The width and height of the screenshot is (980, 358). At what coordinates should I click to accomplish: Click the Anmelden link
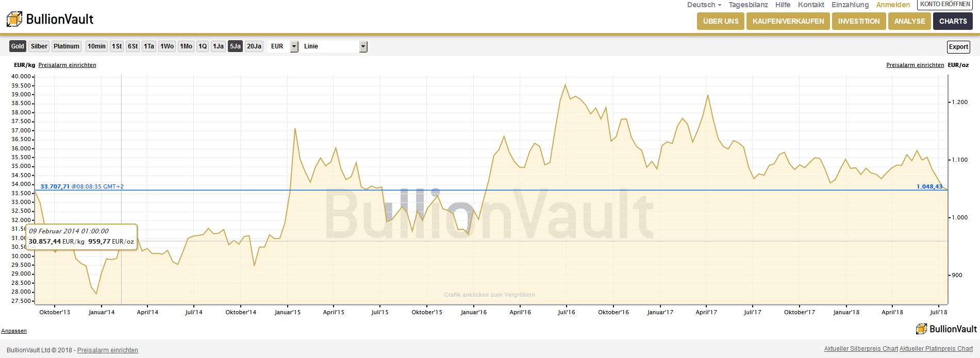893,5
